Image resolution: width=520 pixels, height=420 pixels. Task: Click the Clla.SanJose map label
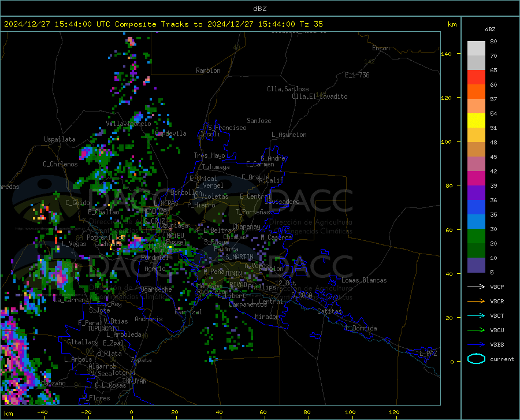288,89
